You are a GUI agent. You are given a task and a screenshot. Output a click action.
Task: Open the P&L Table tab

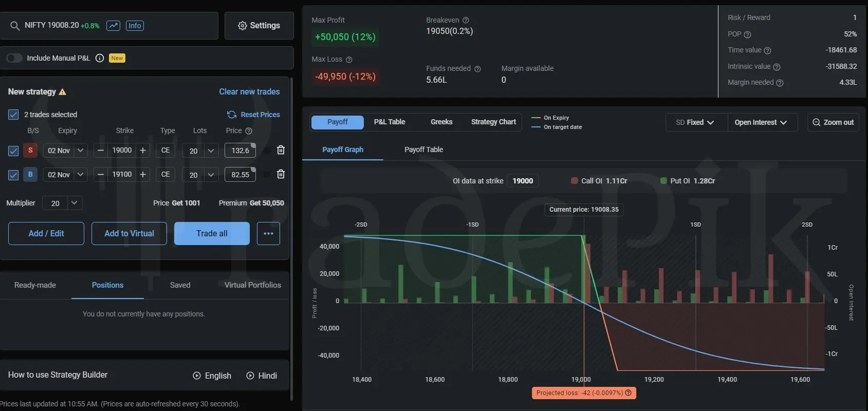click(x=390, y=122)
